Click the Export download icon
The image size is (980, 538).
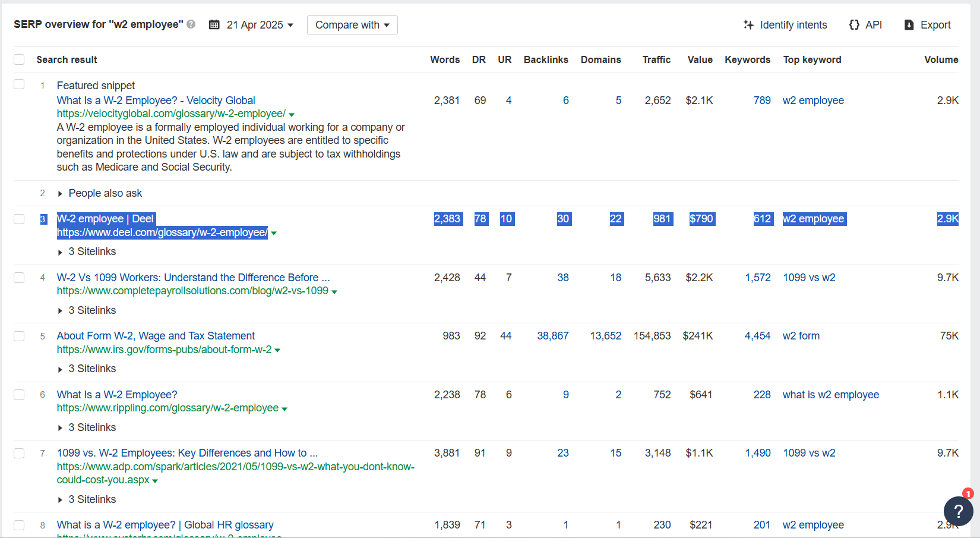pyautogui.click(x=909, y=25)
